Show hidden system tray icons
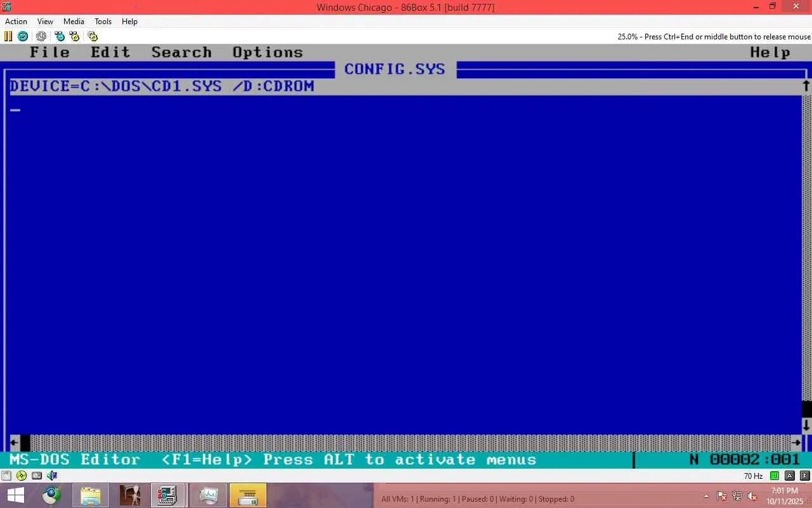Image resolution: width=812 pixels, height=508 pixels. pyautogui.click(x=706, y=496)
